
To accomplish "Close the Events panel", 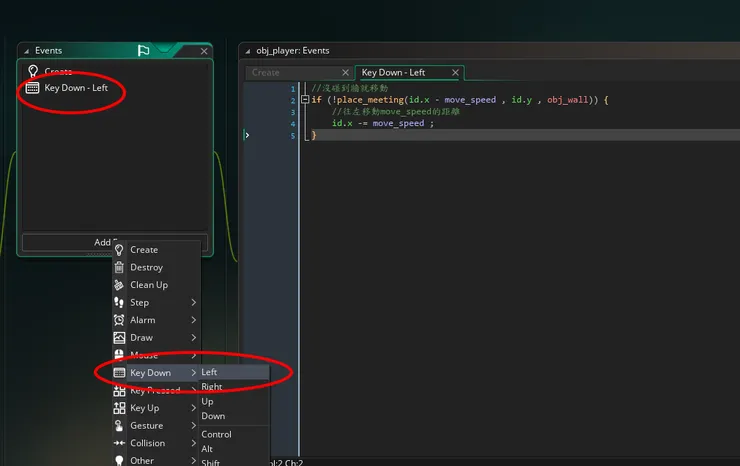I will coord(204,51).
